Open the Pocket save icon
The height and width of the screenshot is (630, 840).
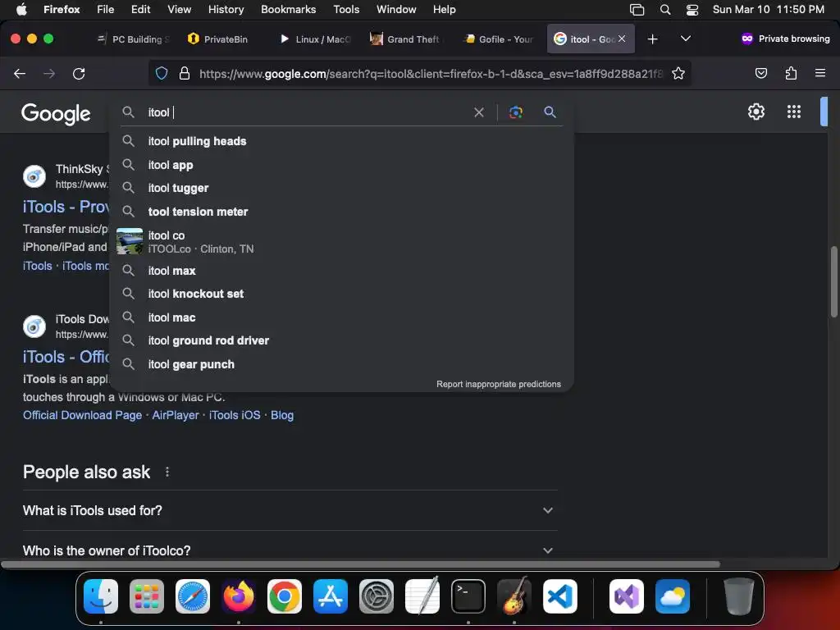click(x=760, y=73)
